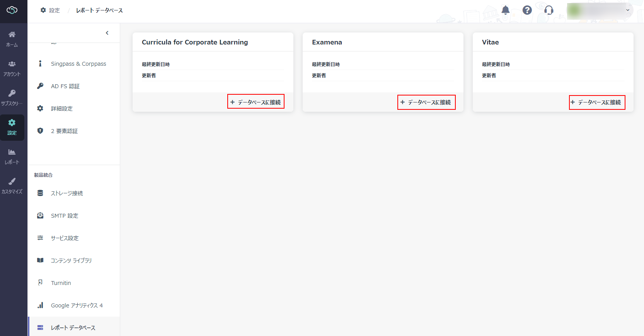
Task: Open コンテンツ ライブラリ menu item
Action: point(74,261)
